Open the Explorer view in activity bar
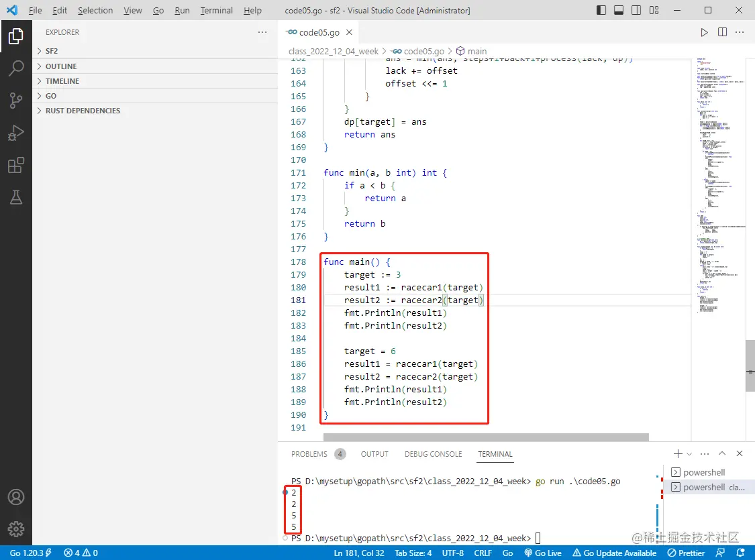 pos(16,36)
